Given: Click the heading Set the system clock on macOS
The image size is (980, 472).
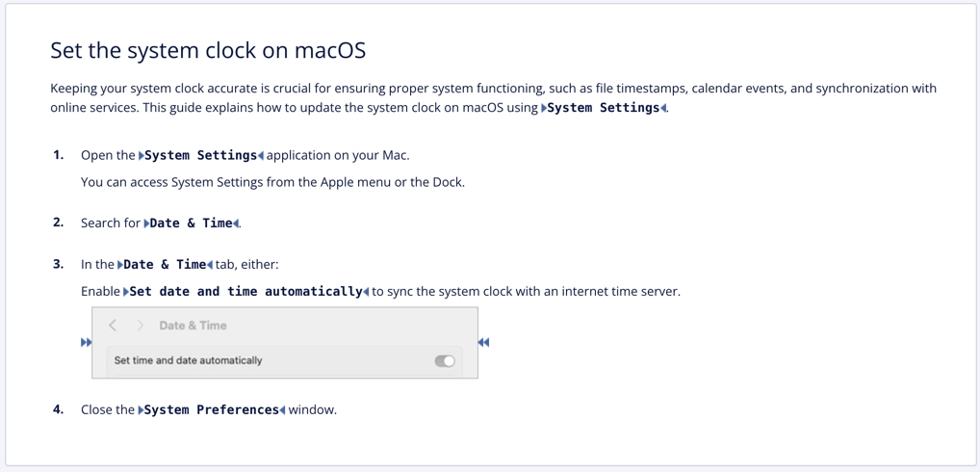Looking at the screenshot, I should coord(208,51).
